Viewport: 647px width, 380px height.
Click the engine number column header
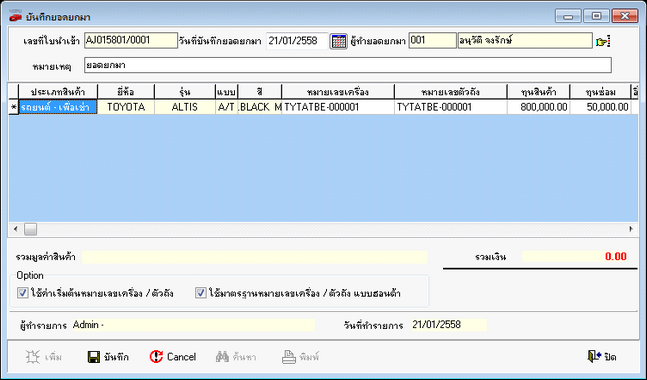[338, 92]
